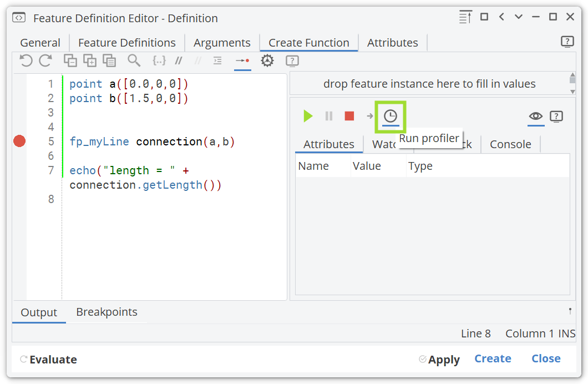Open search via the magnifier icon
Screen dimensions: 588x384
134,60
